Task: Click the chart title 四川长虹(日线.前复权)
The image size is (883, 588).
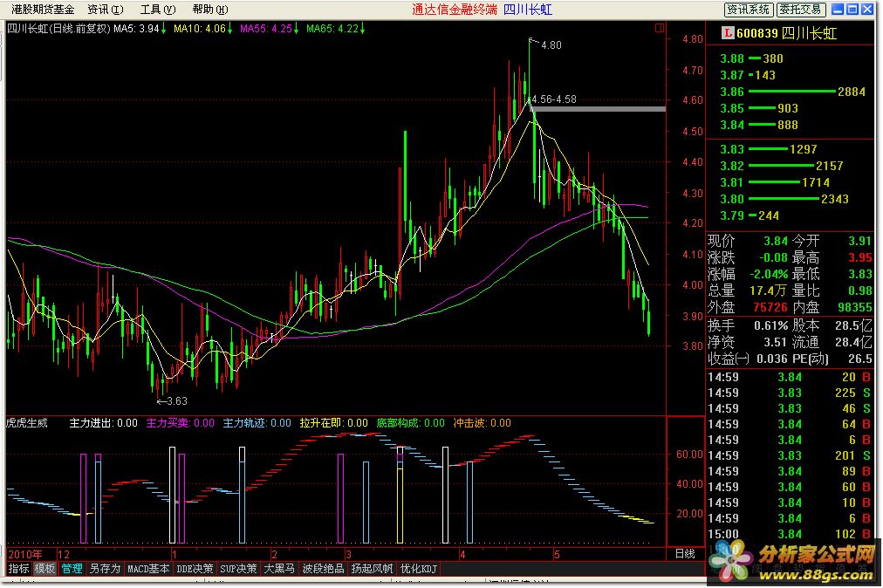Action: 58,28
